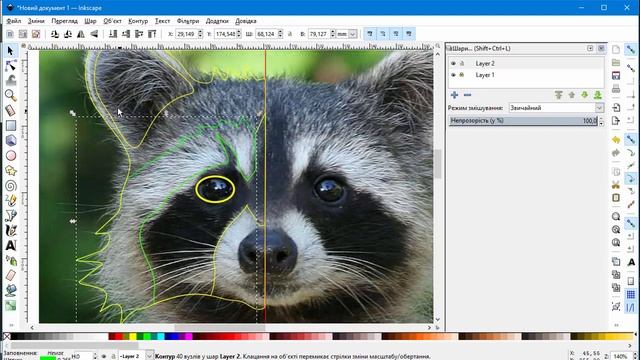The height and width of the screenshot is (360, 640).
Task: Select the Eraser tool
Action: coord(11,276)
